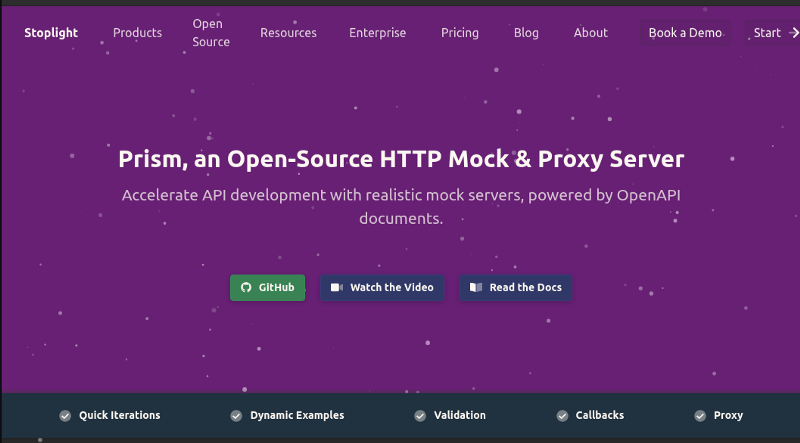Screen dimensions: 800x443
Task: Click the checkmark beside Validation
Action: pyautogui.click(x=420, y=415)
